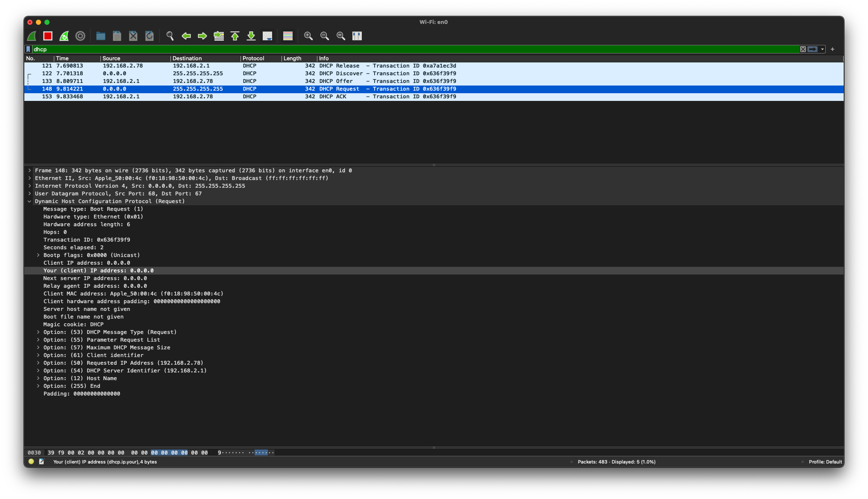Restart the current capture
The width and height of the screenshot is (868, 499).
click(64, 36)
